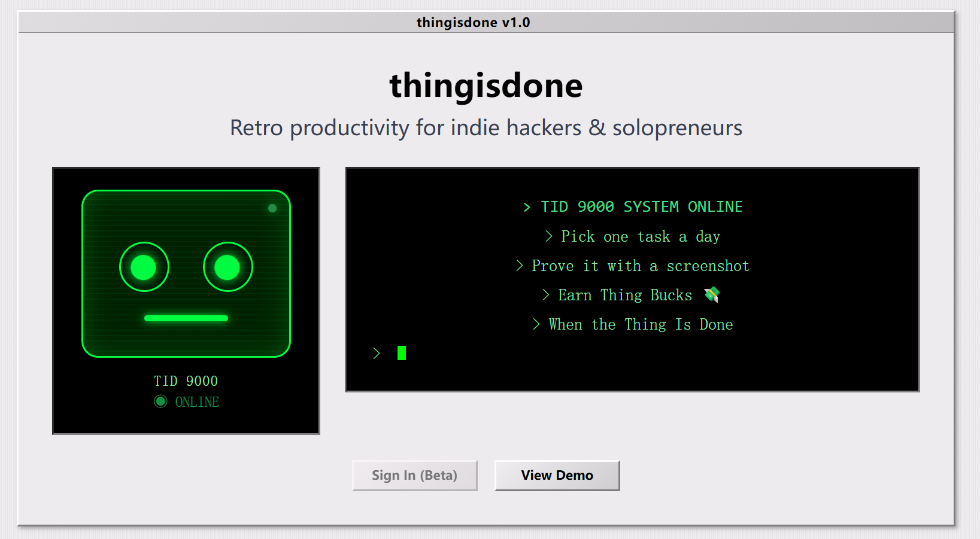Click the green blinking terminal cursor block
This screenshot has height=539, width=980.
coord(402,353)
